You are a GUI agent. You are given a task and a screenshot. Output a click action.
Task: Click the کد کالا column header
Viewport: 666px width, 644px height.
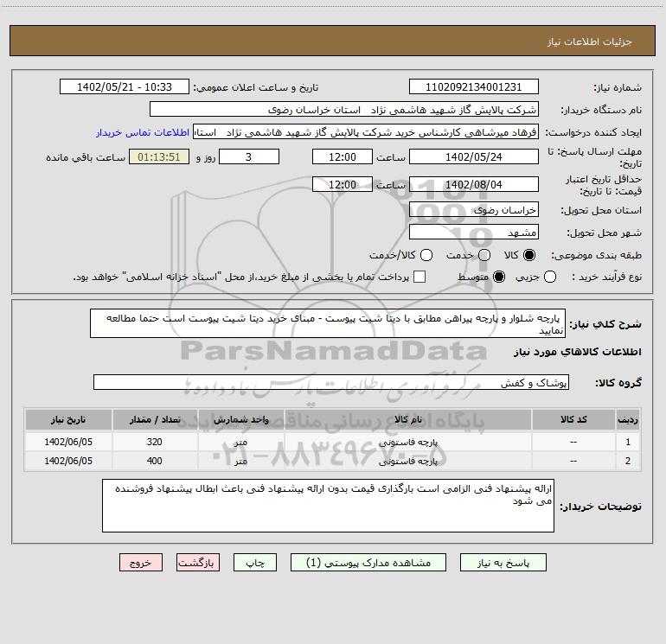coord(573,419)
